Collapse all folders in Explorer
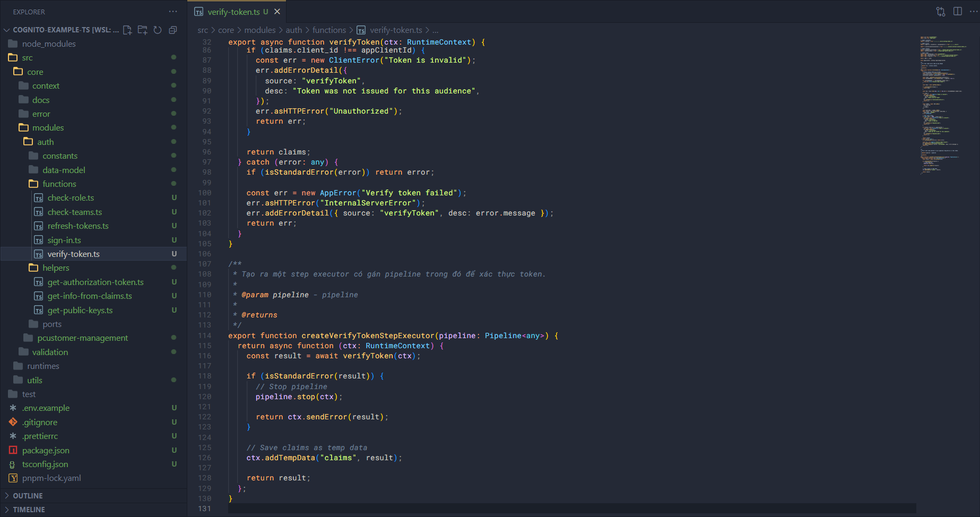This screenshot has height=517, width=980. point(172,30)
